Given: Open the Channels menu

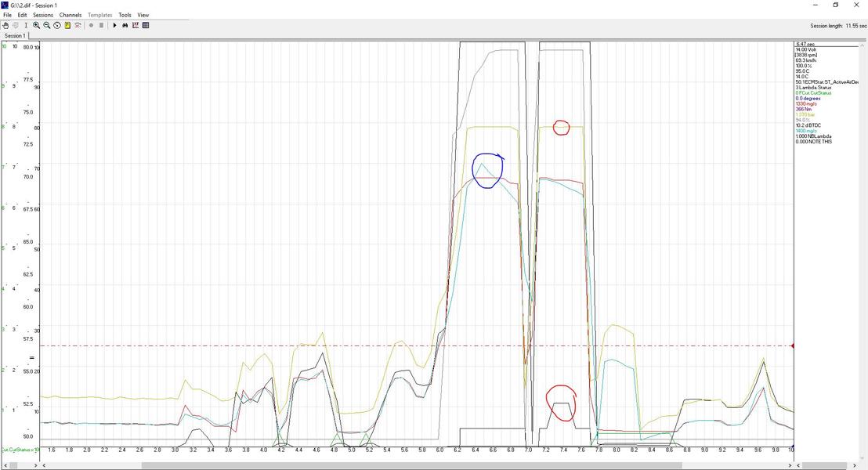Looking at the screenshot, I should tap(71, 15).
